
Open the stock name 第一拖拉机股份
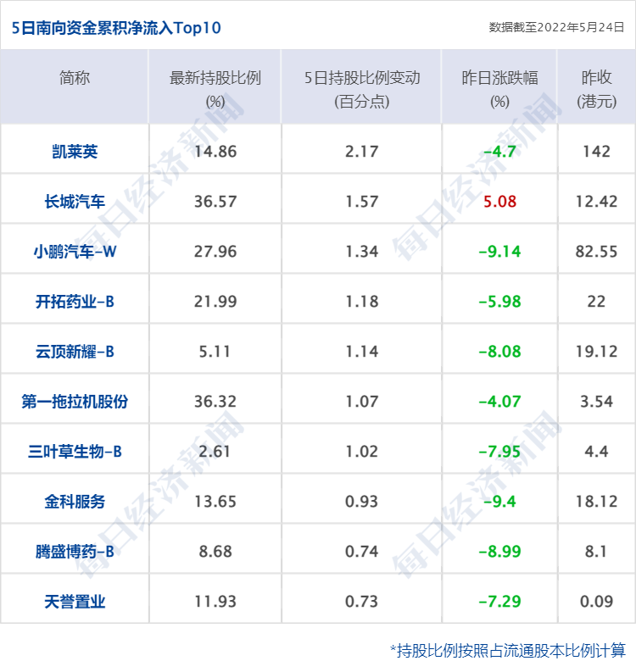(75, 402)
